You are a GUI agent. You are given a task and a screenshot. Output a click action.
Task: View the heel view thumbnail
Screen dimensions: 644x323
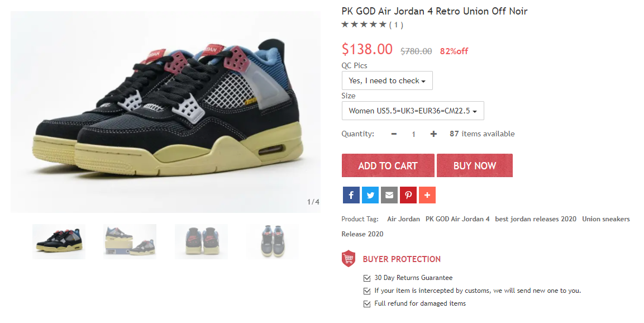(x=201, y=241)
